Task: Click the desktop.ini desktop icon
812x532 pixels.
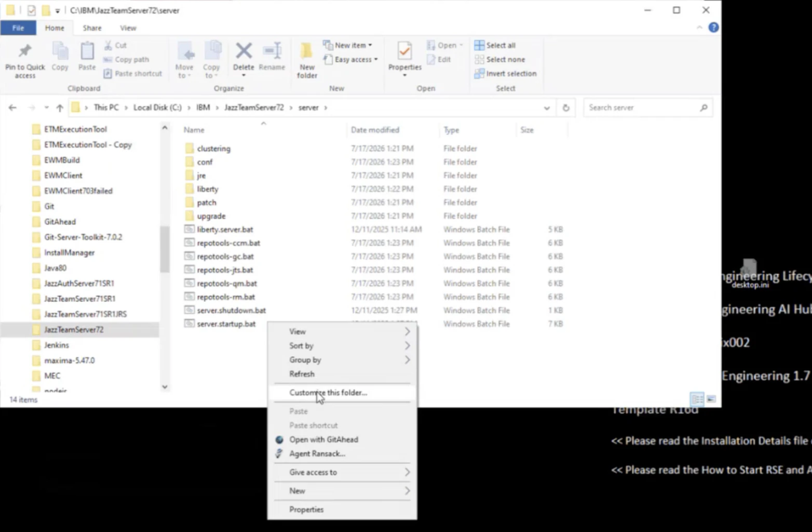Action: coord(750,274)
